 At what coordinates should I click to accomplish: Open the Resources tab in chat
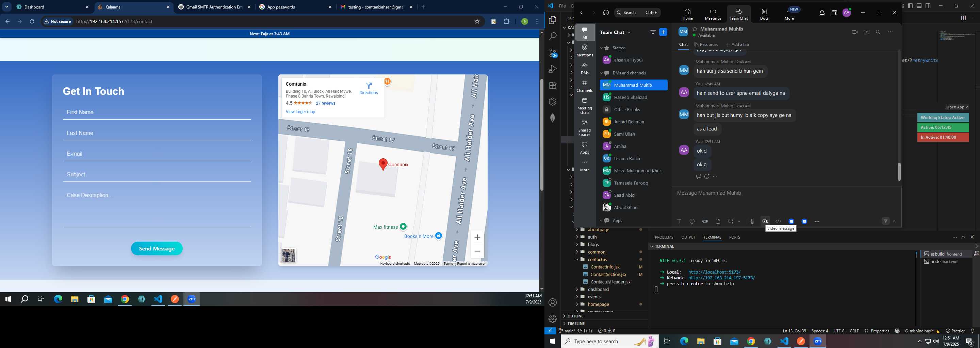click(706, 45)
